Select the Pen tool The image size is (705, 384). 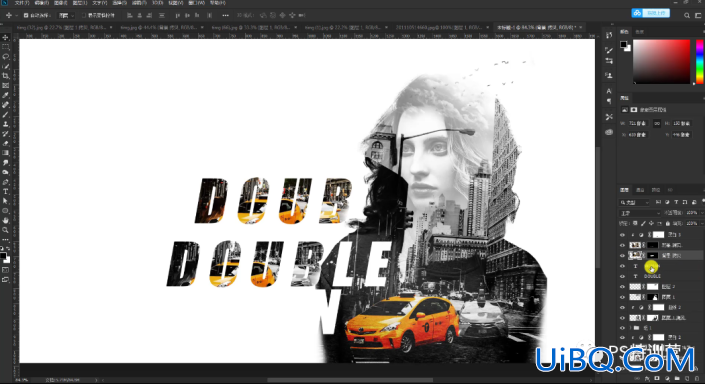pos(5,182)
